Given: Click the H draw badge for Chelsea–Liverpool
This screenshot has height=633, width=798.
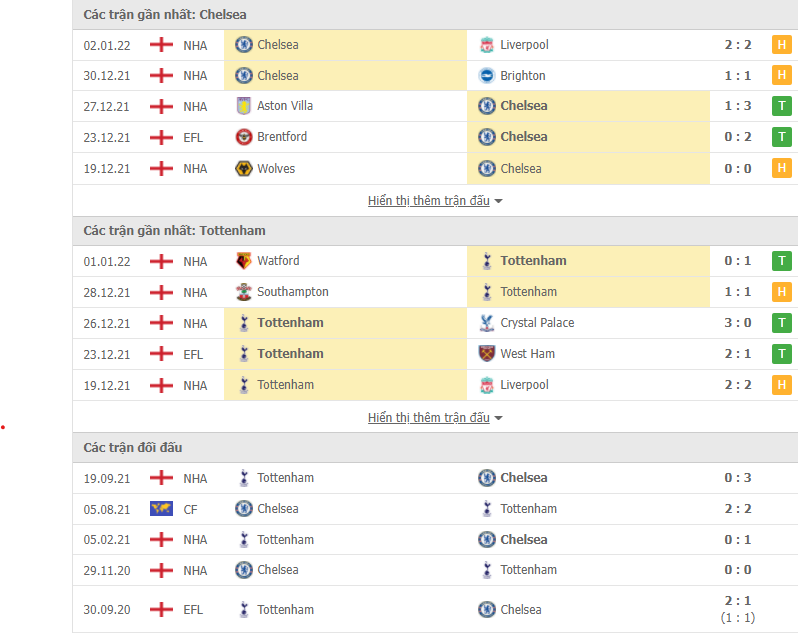Looking at the screenshot, I should [x=782, y=45].
